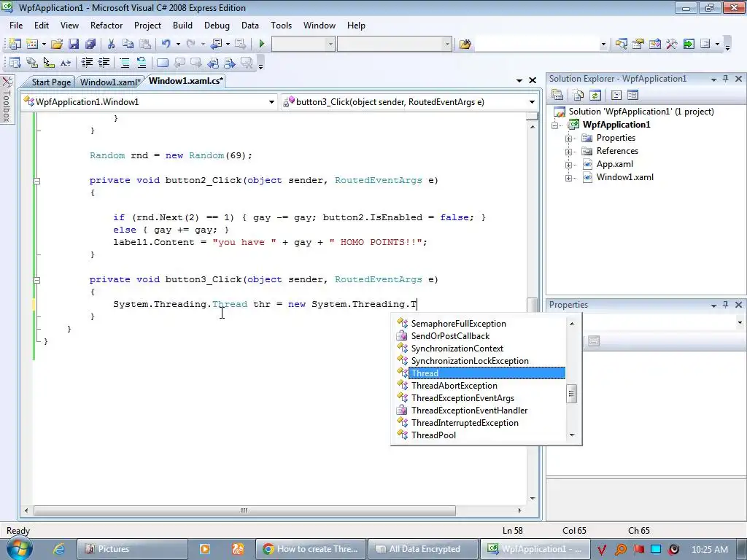Click the Start Page green arrow icon
The height and width of the screenshot is (560, 747).
[x=689, y=44]
